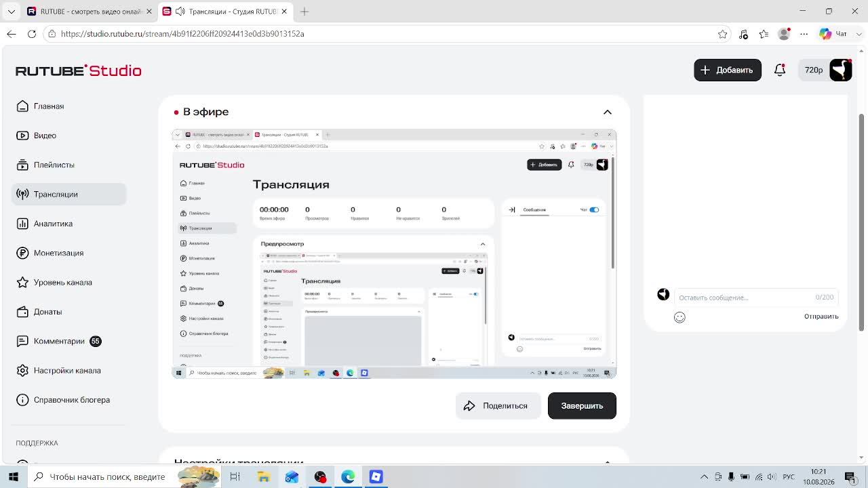Open tab list dropdown in browser
The image size is (868, 488).
coord(12,12)
